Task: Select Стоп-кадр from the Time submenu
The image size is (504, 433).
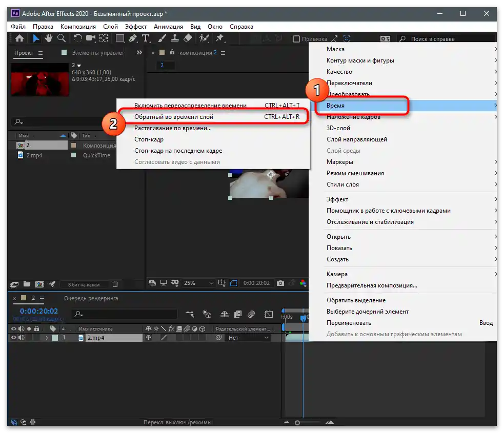Action: pyautogui.click(x=213, y=139)
